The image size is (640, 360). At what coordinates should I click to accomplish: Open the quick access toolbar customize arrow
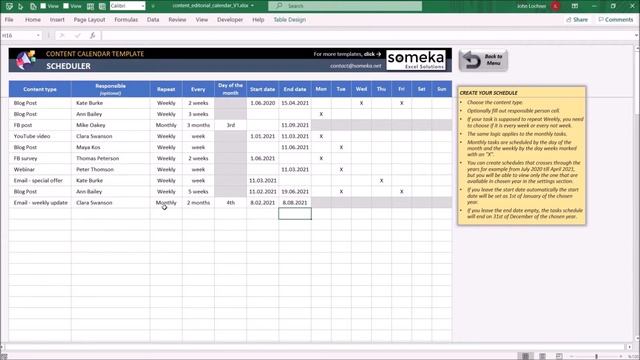point(153,6)
